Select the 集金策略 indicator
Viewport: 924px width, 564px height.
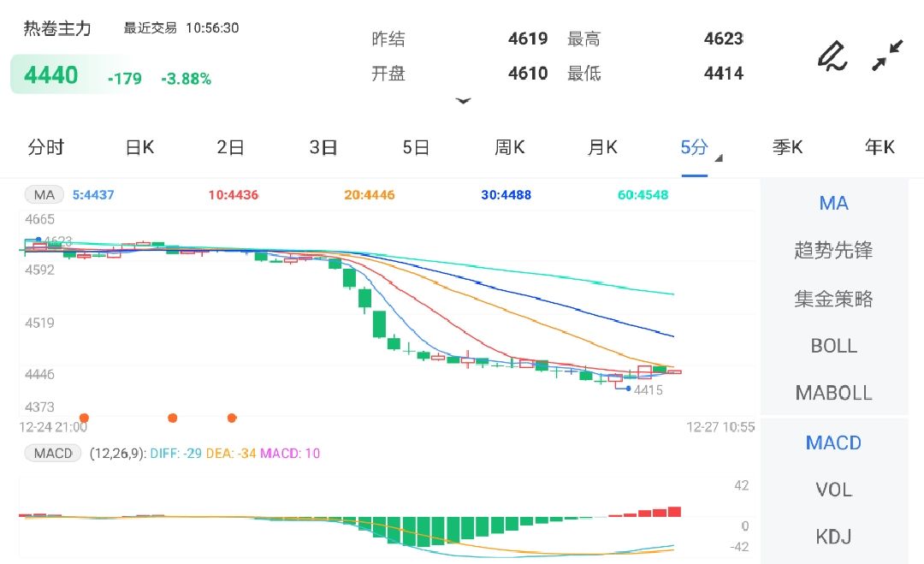coord(834,299)
